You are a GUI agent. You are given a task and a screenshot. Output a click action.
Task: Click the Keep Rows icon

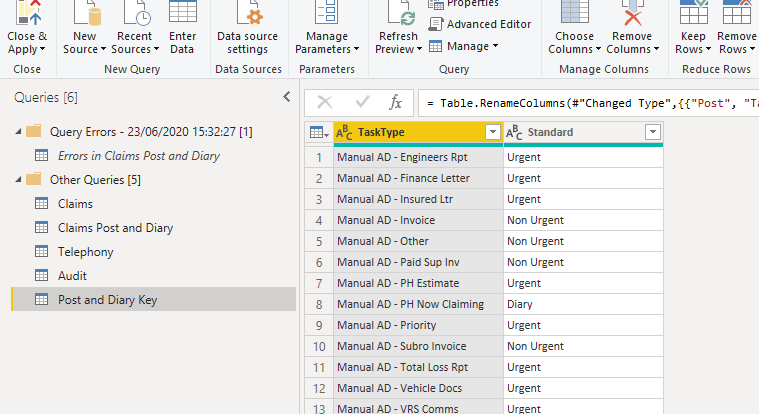(694, 12)
